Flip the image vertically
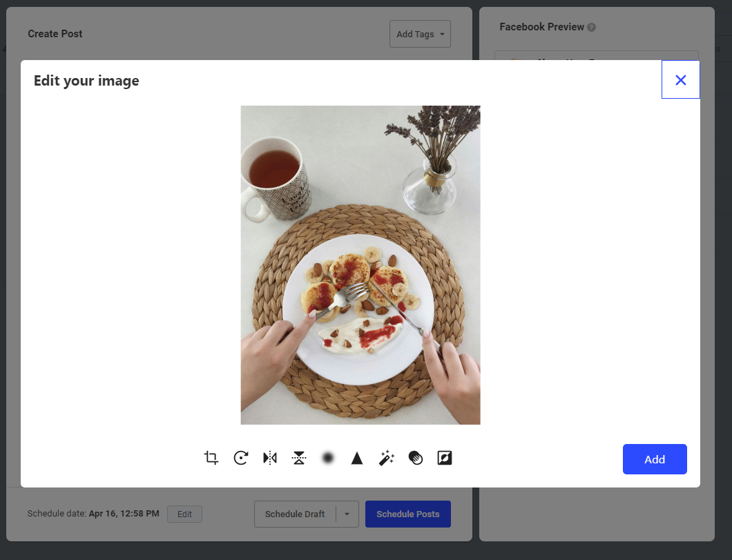The image size is (732, 560). point(298,457)
